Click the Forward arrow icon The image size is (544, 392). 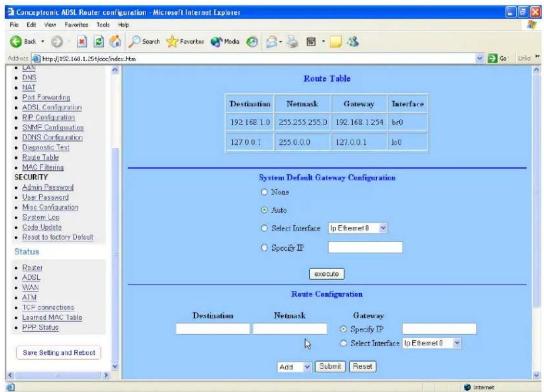tap(57, 42)
